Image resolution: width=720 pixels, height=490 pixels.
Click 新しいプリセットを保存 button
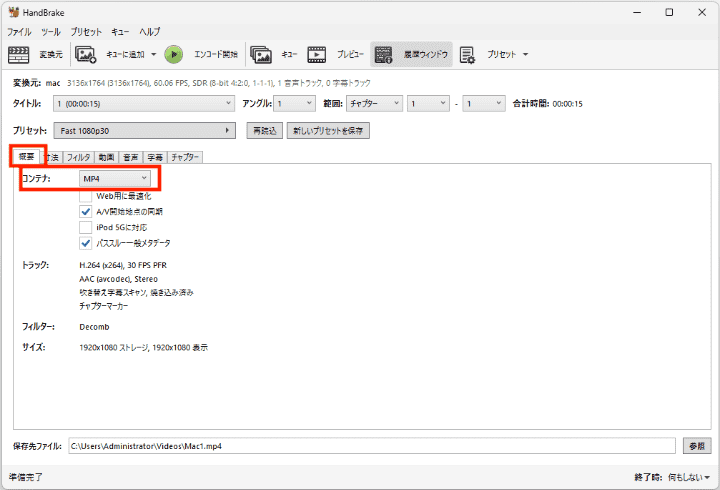point(328,131)
